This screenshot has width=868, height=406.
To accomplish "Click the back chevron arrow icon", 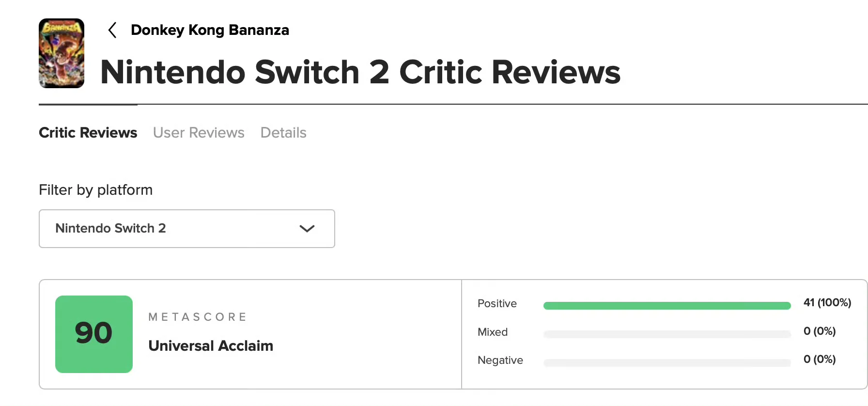I will tap(112, 30).
